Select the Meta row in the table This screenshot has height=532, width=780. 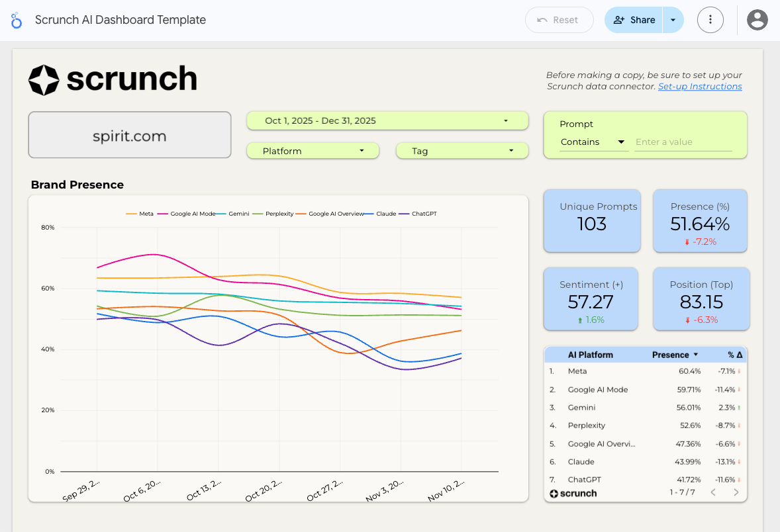point(645,371)
